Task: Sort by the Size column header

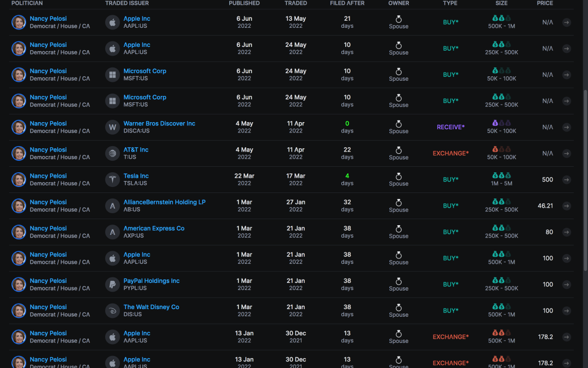Action: tap(501, 3)
